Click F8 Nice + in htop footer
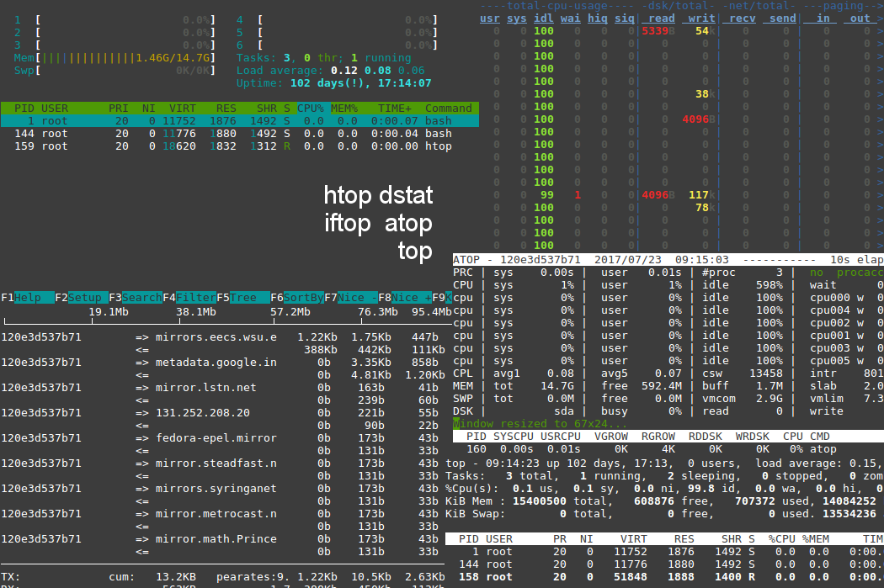This screenshot has height=588, width=884. pos(405,298)
